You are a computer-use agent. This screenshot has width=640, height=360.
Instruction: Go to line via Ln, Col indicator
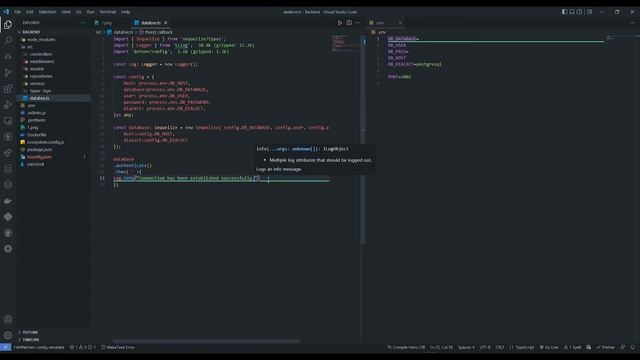[x=441, y=347]
